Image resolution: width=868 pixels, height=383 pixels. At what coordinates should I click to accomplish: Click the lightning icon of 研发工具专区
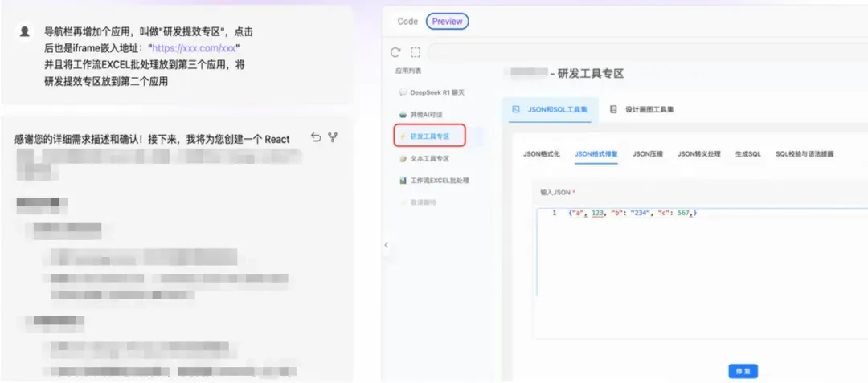coord(403,136)
